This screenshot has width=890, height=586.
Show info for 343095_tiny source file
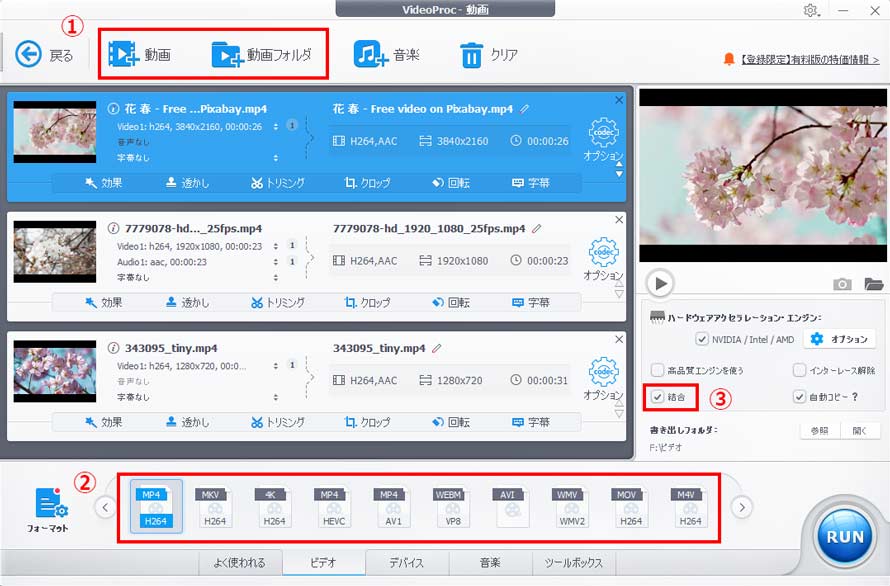pyautogui.click(x=113, y=348)
